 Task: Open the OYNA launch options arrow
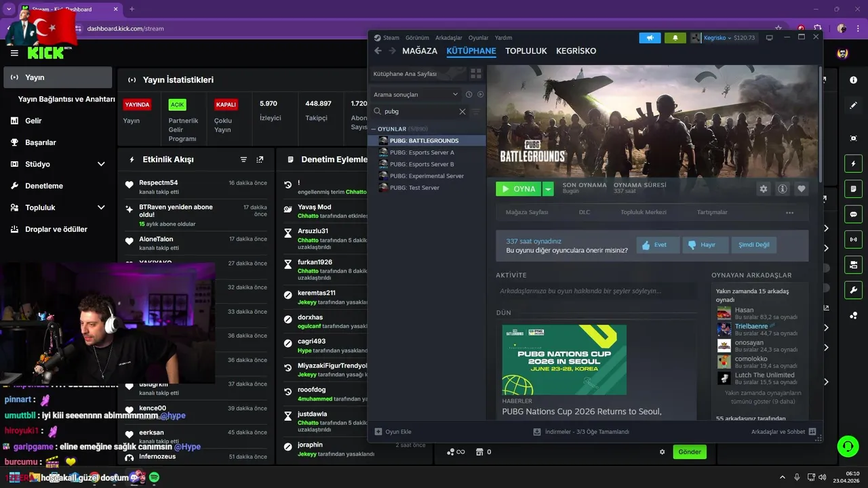click(548, 189)
